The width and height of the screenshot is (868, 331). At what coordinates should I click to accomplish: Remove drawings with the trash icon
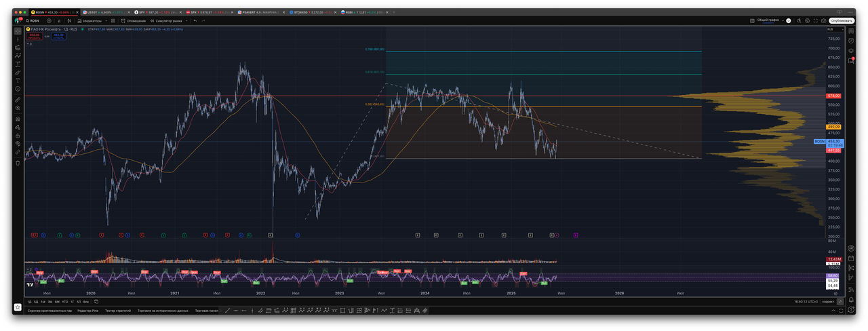pyautogui.click(x=18, y=163)
